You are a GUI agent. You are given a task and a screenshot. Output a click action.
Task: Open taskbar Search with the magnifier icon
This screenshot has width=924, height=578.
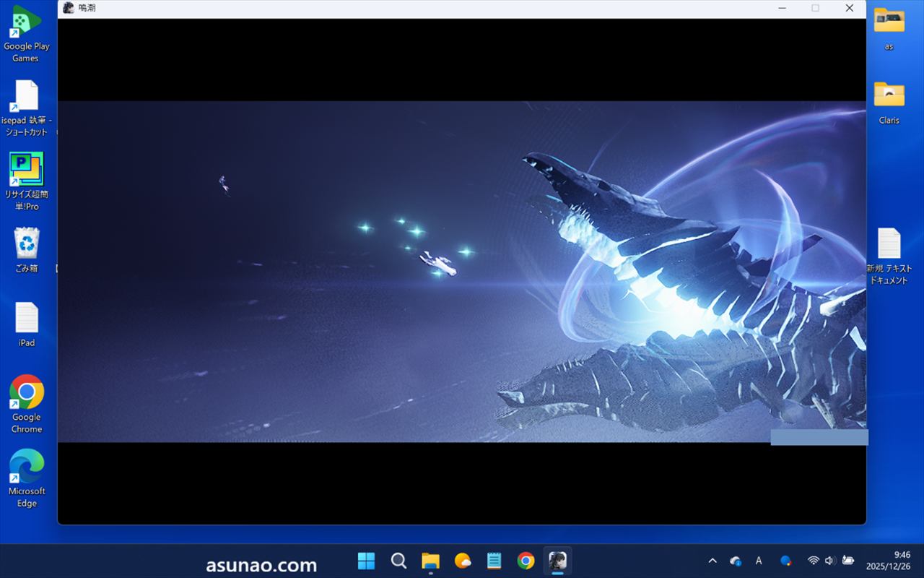point(398,561)
